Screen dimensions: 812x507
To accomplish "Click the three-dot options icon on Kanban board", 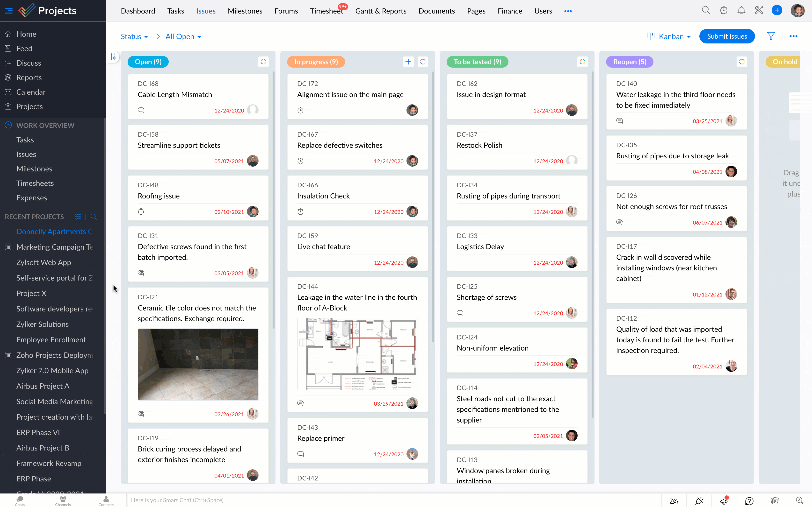I will [x=794, y=36].
